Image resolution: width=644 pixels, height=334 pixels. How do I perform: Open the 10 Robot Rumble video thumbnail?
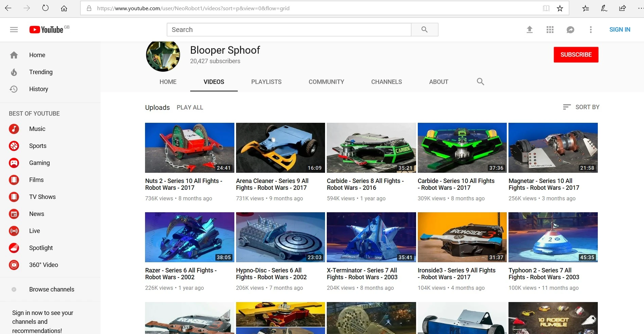[x=553, y=318]
